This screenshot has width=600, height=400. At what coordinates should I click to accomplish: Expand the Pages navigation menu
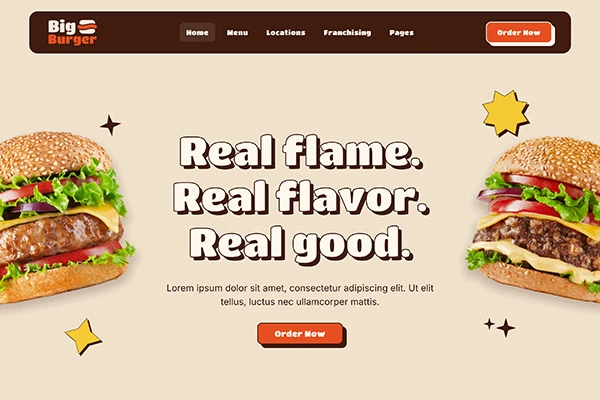(x=401, y=33)
